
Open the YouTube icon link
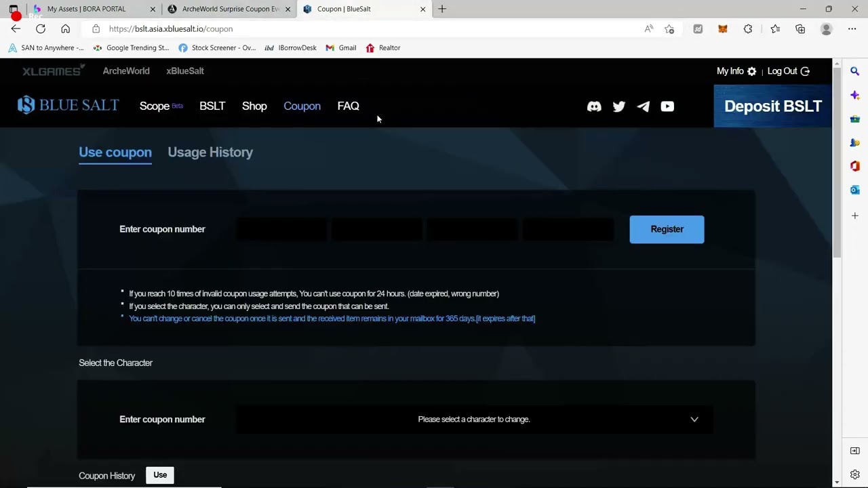(x=667, y=106)
